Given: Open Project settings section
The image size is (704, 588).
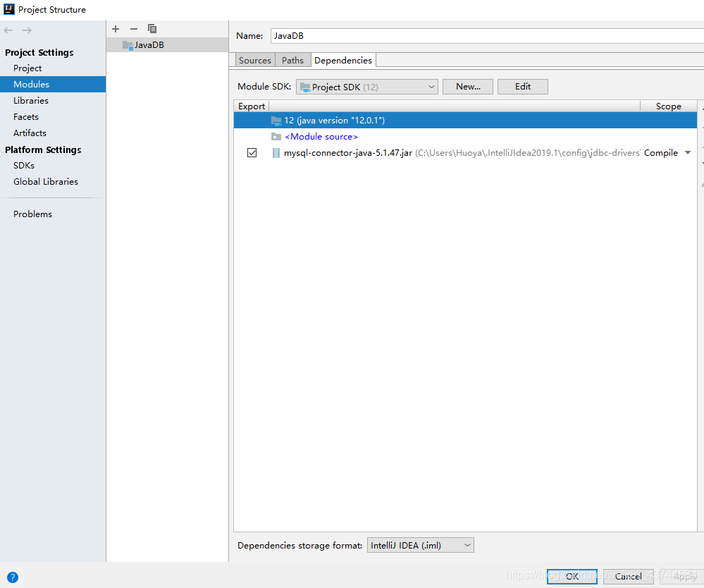Looking at the screenshot, I should click(27, 68).
